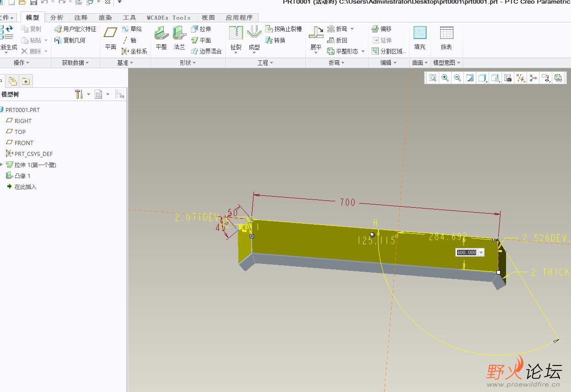Click the 400.000 dimension input field
571x392 pixels.
tap(467, 252)
